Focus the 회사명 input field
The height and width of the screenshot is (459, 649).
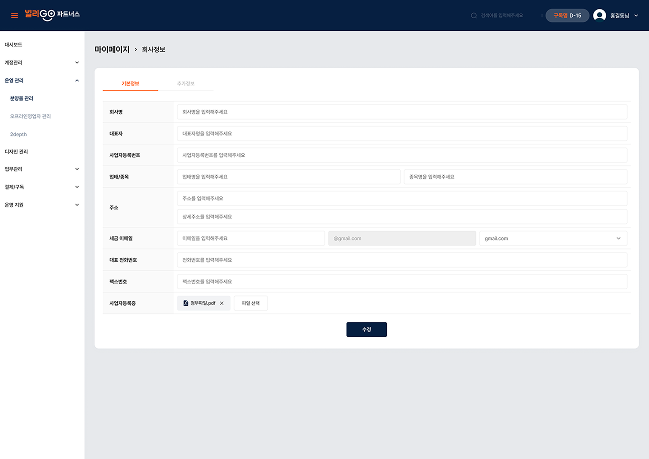pyautogui.click(x=402, y=112)
